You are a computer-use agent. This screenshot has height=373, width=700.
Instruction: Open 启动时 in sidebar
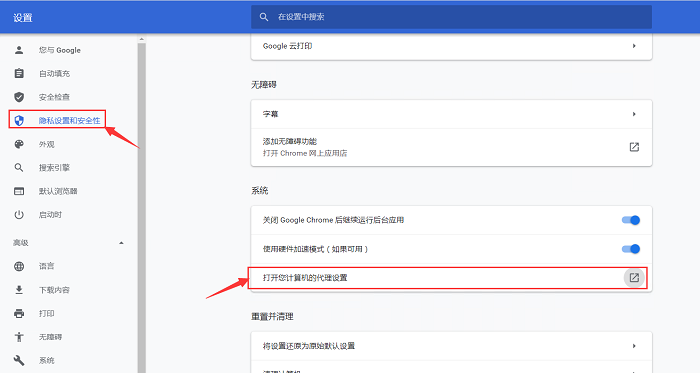[x=50, y=215]
